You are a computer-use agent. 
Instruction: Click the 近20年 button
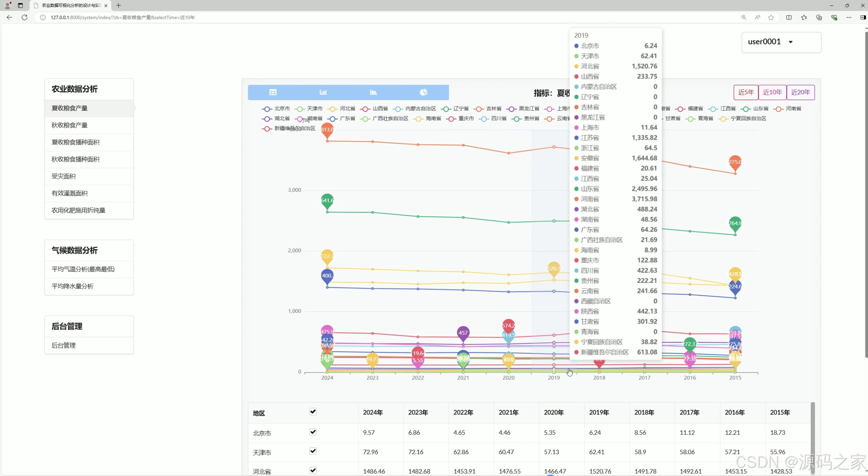[x=800, y=92]
